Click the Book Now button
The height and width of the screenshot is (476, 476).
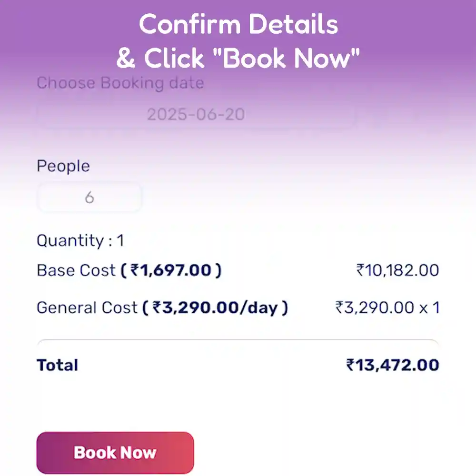[115, 453]
